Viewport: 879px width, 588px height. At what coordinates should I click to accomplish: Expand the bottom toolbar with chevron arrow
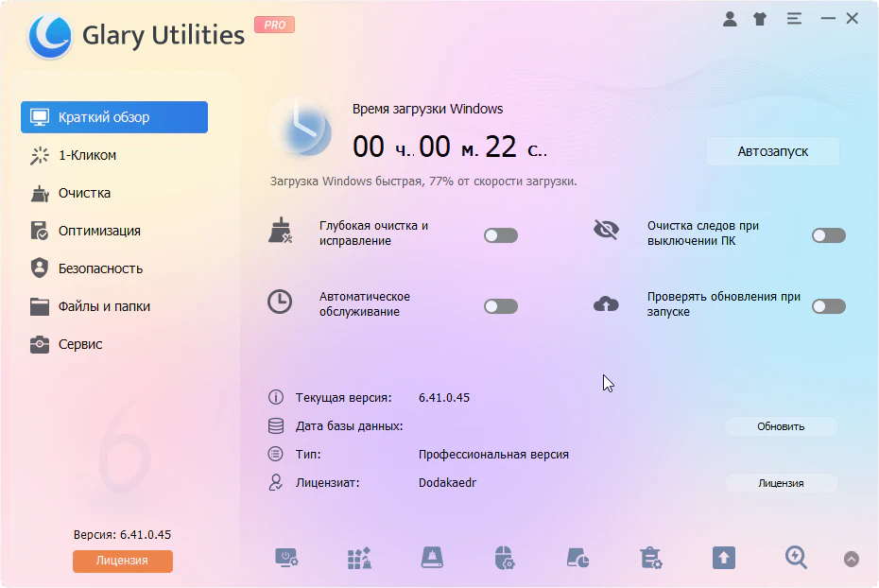(852, 560)
